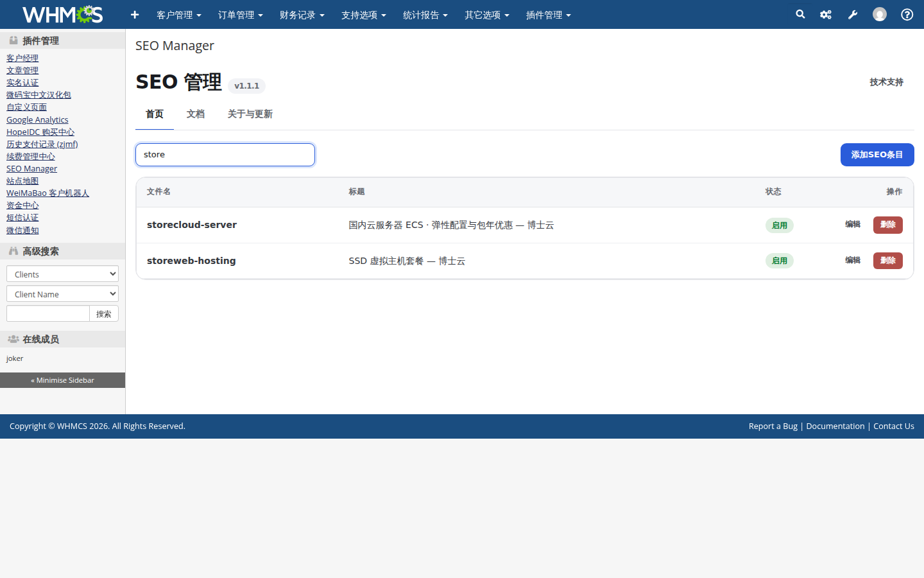
Task: Open 统计报告 menu
Action: [x=425, y=15]
